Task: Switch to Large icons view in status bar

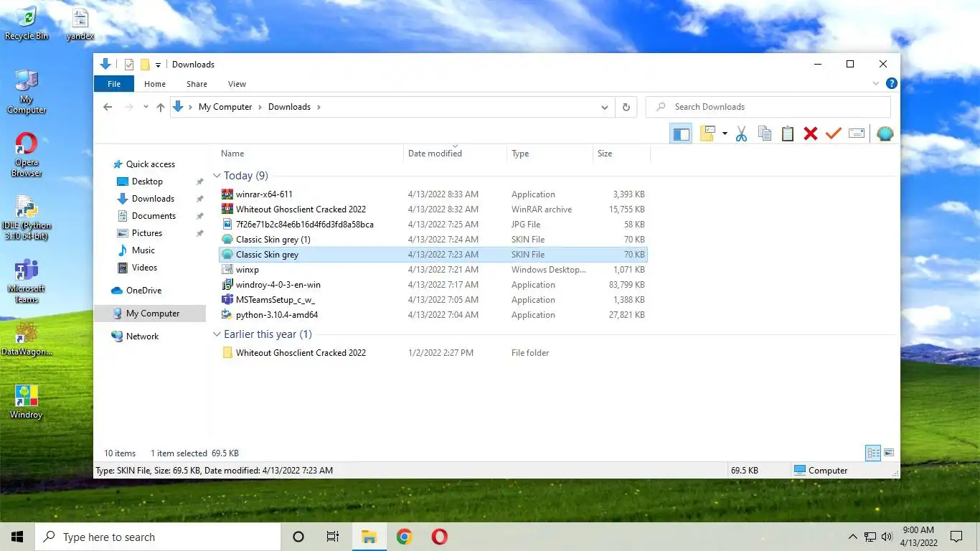Action: tap(889, 453)
